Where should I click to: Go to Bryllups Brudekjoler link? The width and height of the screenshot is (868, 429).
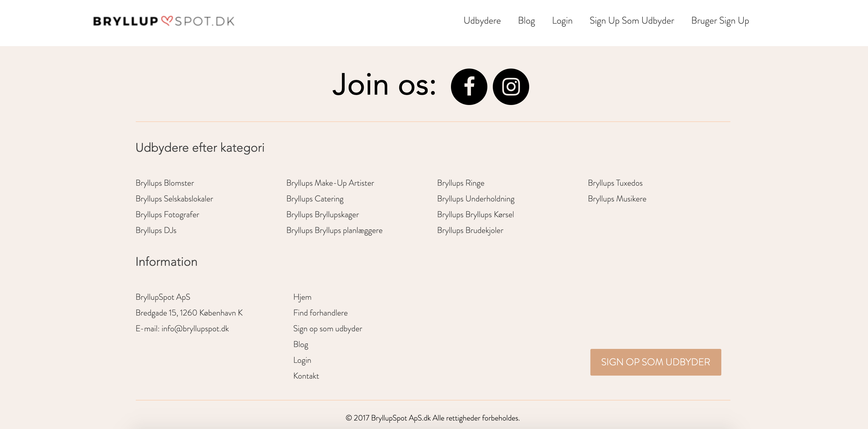click(470, 230)
